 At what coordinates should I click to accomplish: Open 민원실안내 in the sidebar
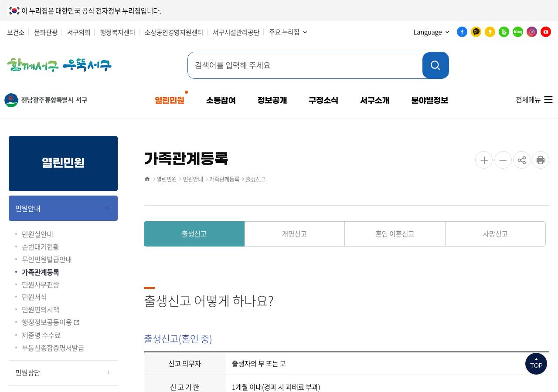[37, 234]
